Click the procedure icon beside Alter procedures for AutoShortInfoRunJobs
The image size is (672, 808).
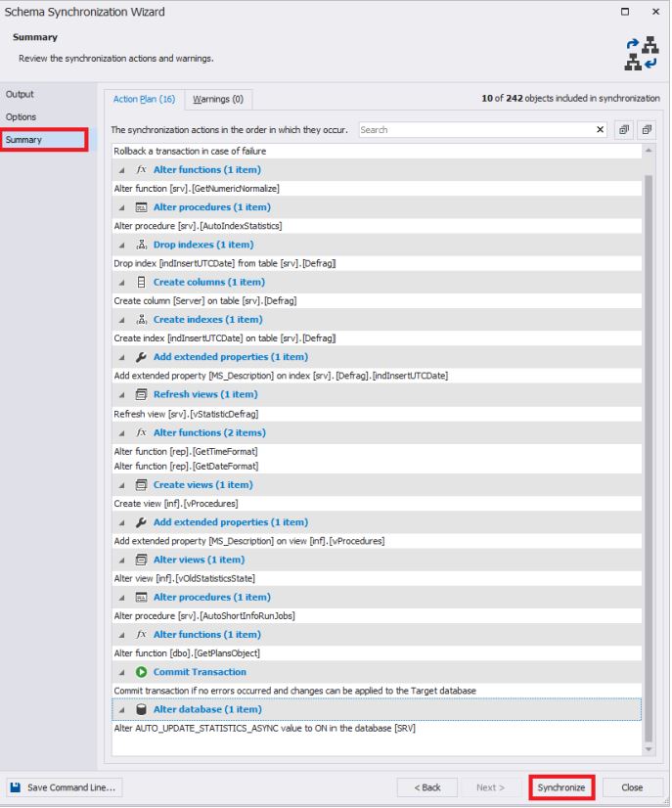(x=141, y=598)
